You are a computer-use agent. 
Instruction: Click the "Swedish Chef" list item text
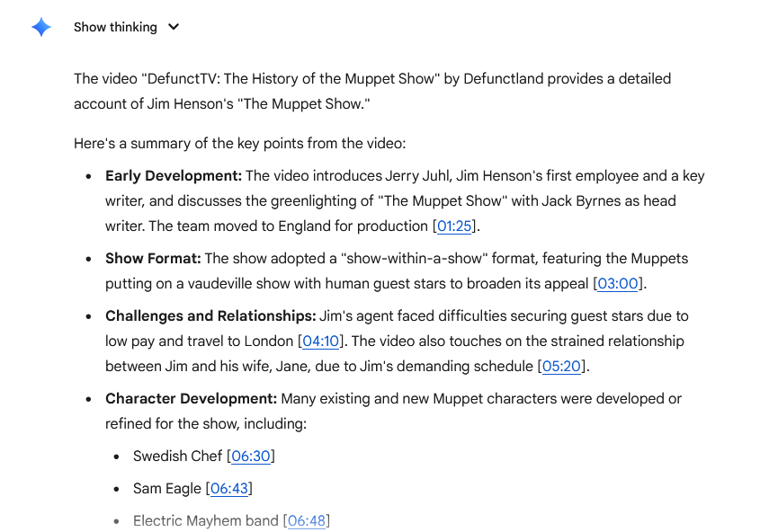177,457
